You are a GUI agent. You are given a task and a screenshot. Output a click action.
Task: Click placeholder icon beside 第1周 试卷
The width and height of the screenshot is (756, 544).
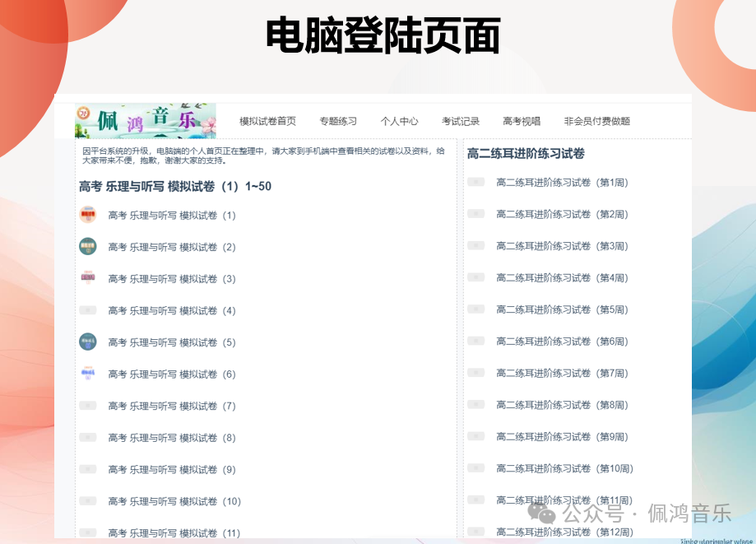coord(475,182)
